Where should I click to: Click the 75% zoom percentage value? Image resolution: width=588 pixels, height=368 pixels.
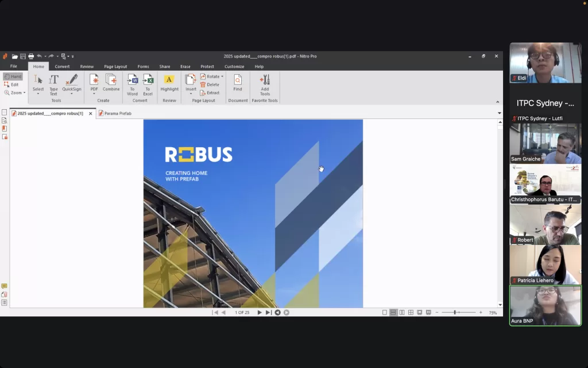[493, 312]
